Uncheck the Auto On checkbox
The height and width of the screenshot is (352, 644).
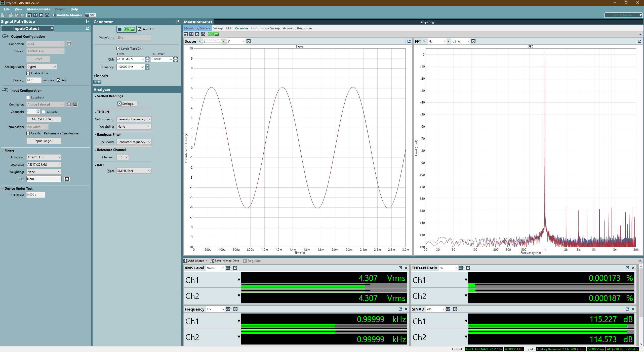tap(140, 29)
